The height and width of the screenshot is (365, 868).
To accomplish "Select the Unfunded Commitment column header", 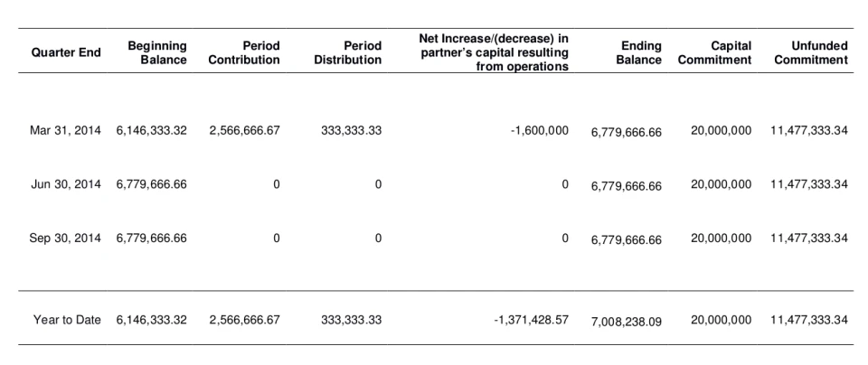I will click(x=811, y=52).
